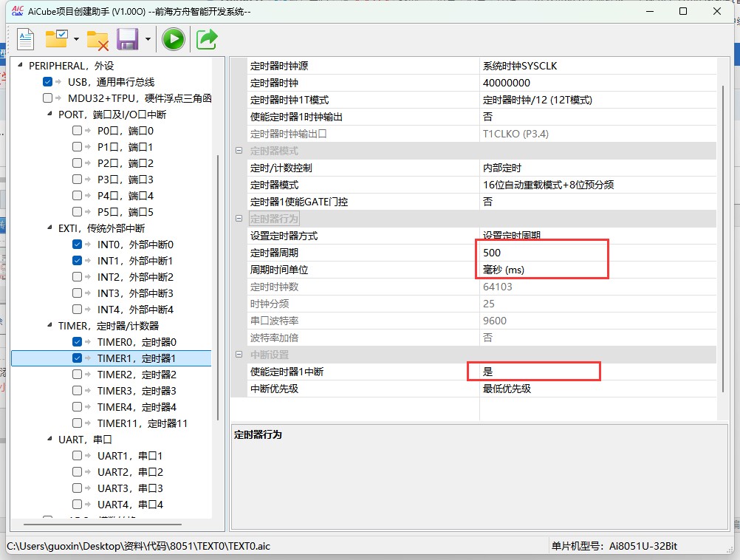Collapse the TIMER tree node

[x=49, y=325]
